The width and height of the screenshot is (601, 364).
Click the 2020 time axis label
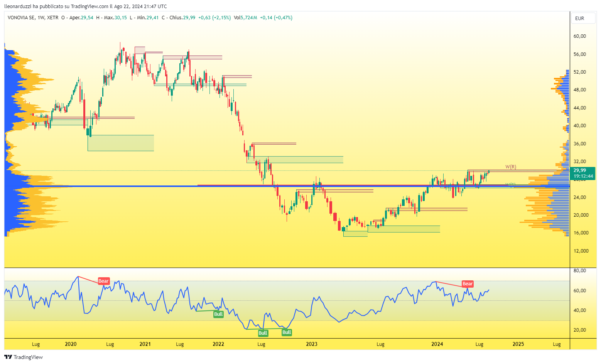pyautogui.click(x=71, y=344)
